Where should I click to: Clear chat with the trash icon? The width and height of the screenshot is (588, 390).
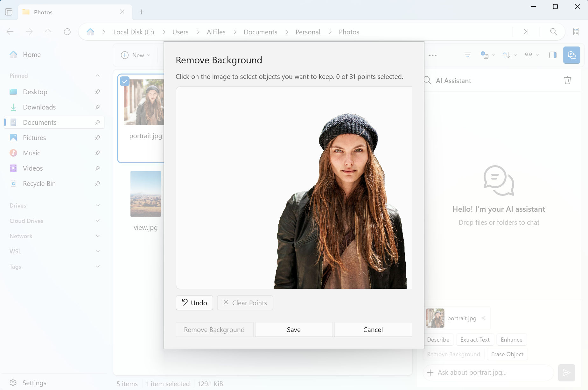tap(568, 80)
